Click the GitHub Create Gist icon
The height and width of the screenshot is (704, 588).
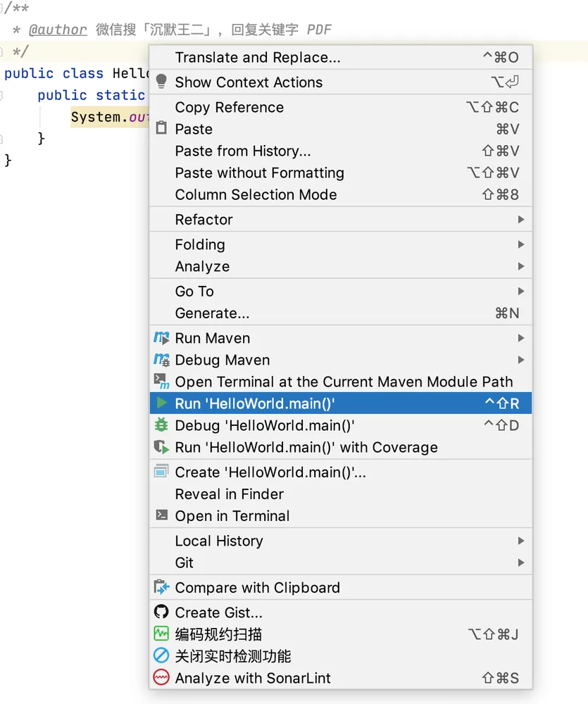(x=161, y=612)
